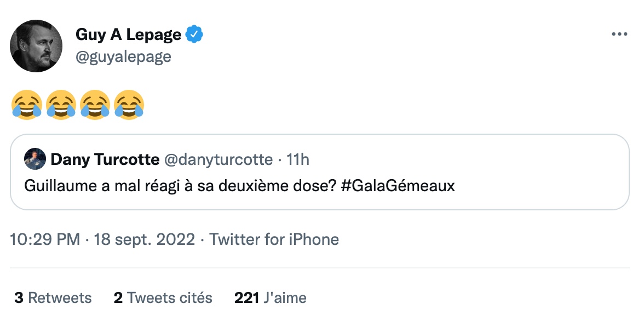Open the three-dot more options menu
The image size is (644, 321).
coord(619,34)
